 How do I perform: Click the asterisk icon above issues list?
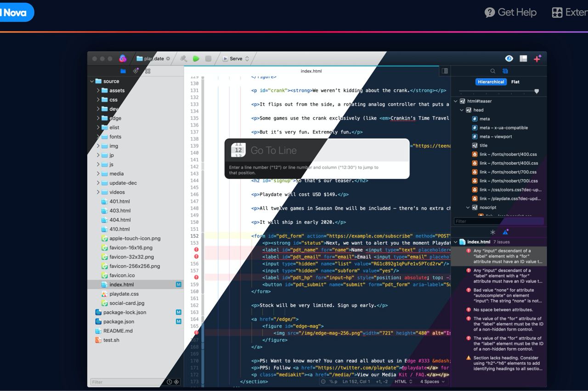coord(493,232)
